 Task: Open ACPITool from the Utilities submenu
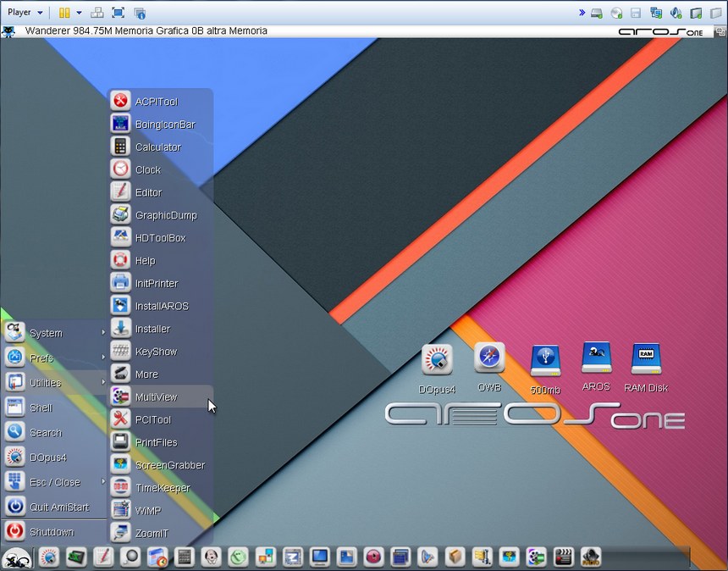click(156, 102)
